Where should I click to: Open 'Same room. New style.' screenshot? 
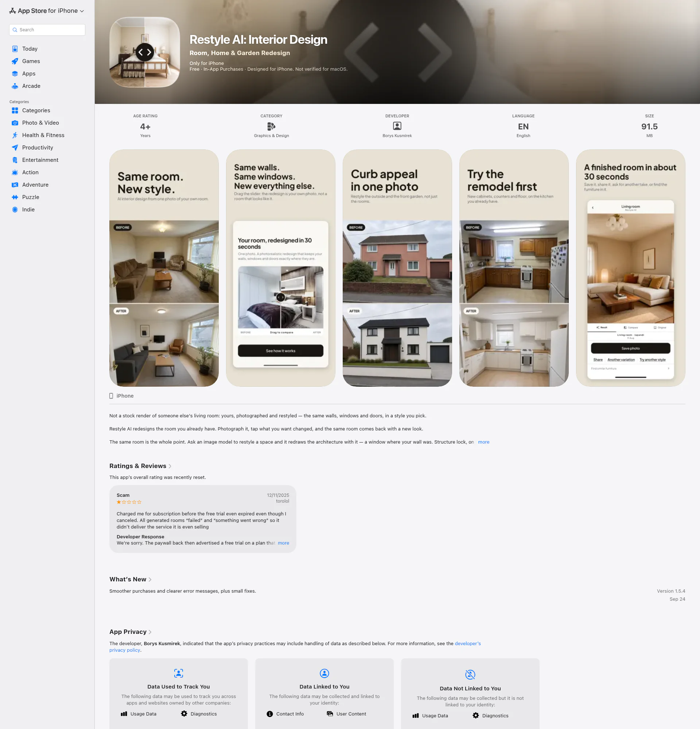tap(164, 268)
